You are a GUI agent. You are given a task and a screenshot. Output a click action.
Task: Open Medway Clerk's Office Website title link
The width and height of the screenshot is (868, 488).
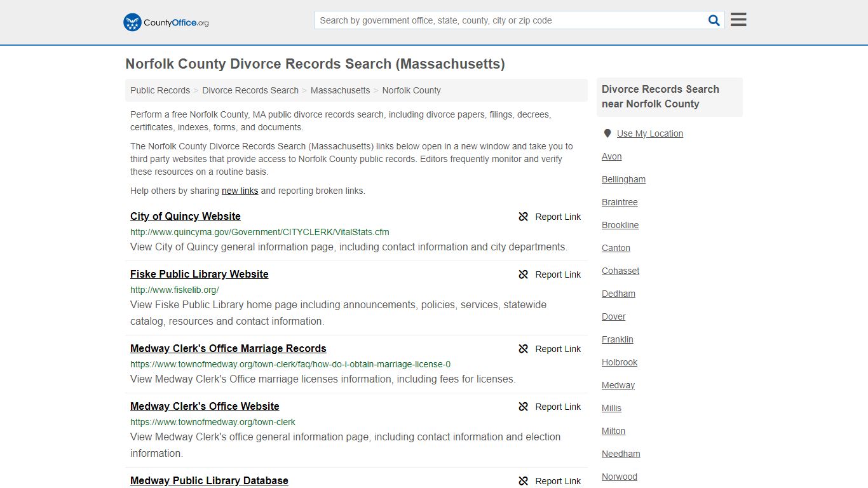[x=205, y=406]
